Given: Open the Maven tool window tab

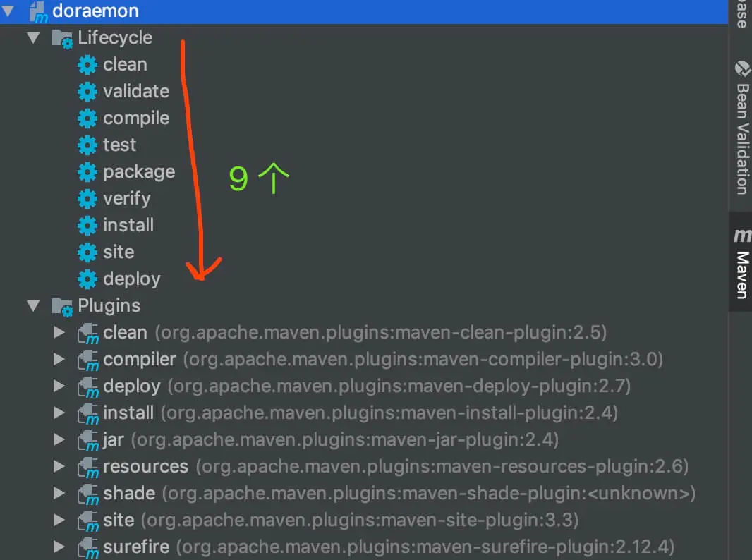Looking at the screenshot, I should coord(741,262).
